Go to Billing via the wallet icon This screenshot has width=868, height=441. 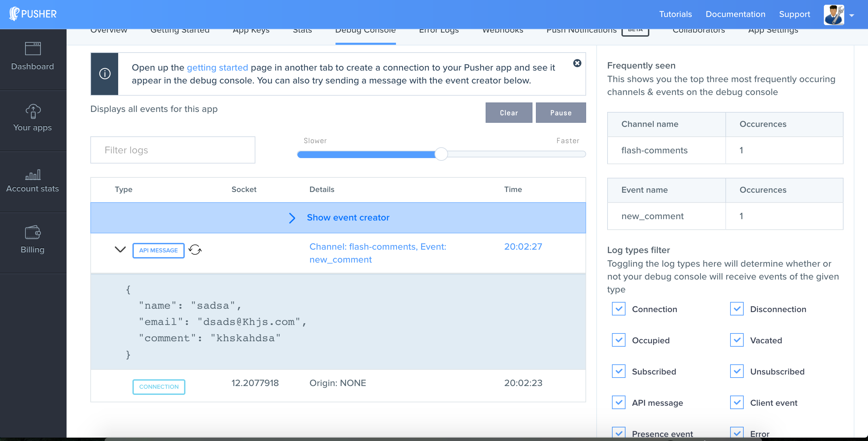[32, 239]
